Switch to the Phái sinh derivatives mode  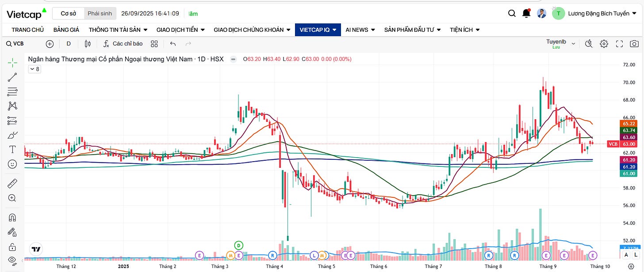[x=100, y=13]
